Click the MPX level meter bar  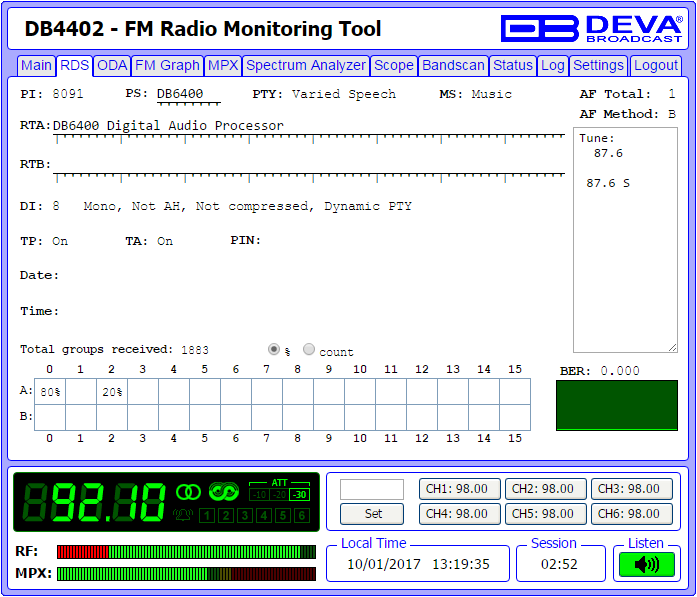pos(186,573)
